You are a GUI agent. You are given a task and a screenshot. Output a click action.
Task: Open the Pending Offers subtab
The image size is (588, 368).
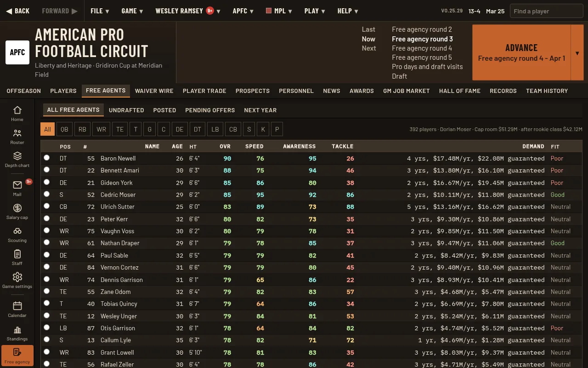click(x=210, y=110)
